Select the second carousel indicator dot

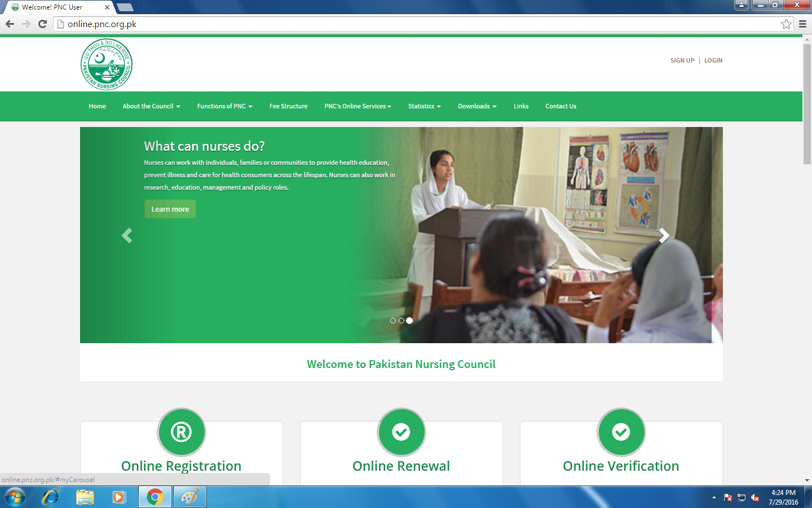(401, 321)
